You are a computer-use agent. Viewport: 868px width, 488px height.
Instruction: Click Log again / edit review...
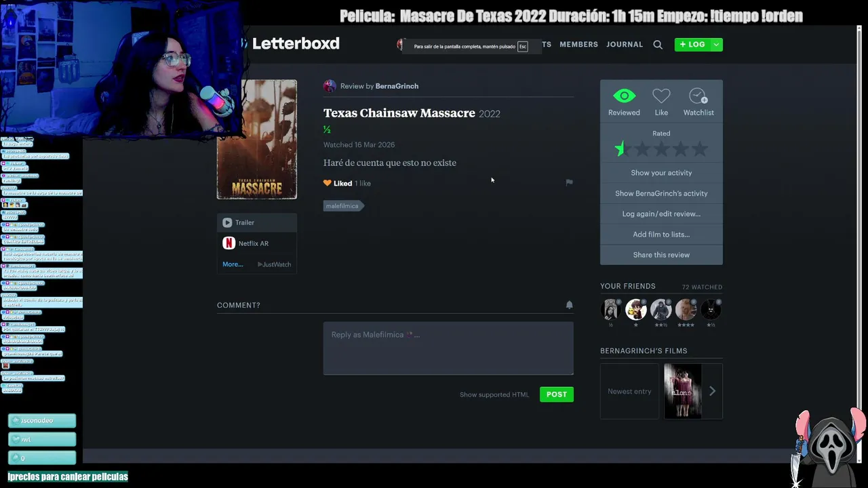click(x=661, y=213)
